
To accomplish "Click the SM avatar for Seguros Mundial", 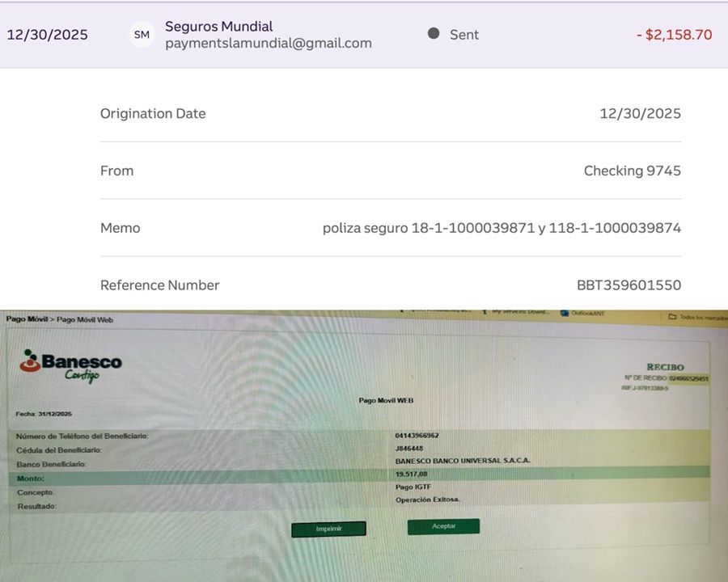I will coord(142,35).
